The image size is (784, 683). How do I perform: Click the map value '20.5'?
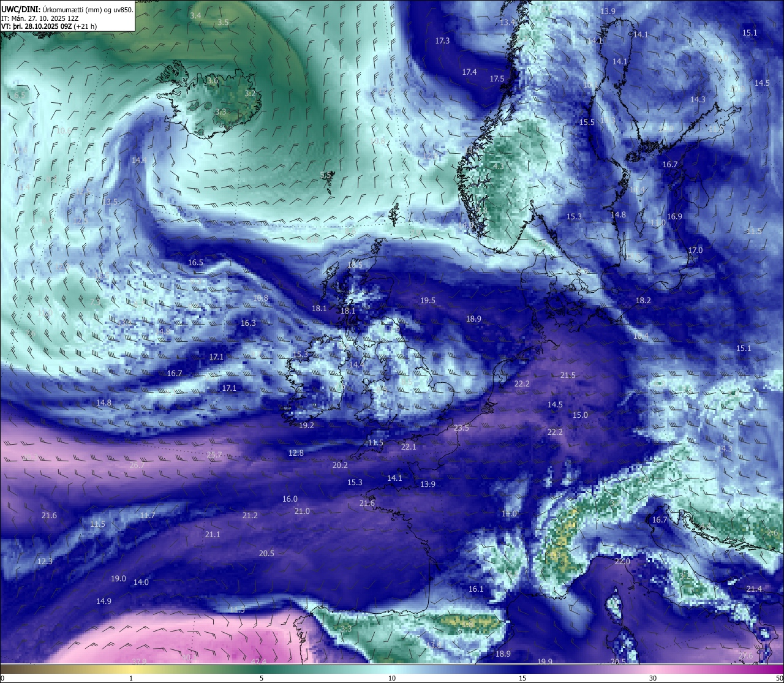click(x=266, y=554)
